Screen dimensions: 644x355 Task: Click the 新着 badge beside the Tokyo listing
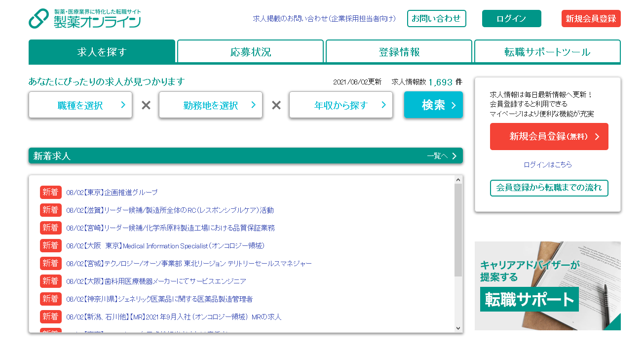pos(50,192)
